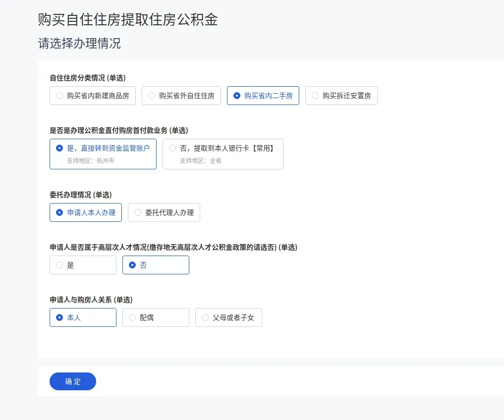Select 购买省内二手房 option
This screenshot has height=420, width=504.
(263, 96)
